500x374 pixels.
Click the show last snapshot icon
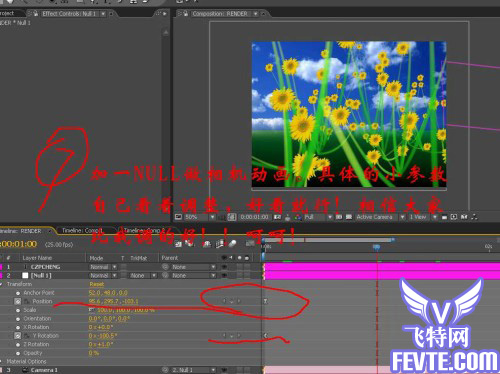(x=288, y=217)
